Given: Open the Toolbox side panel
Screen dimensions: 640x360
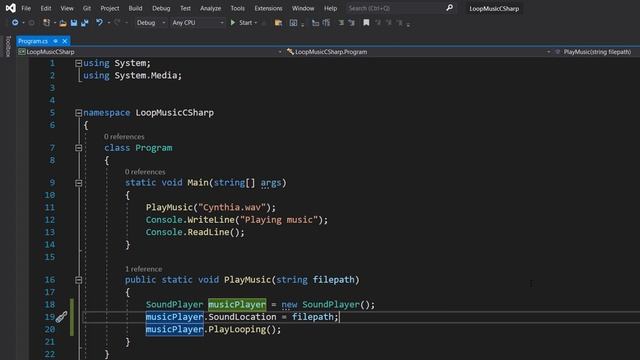Looking at the screenshot, I should click(x=8, y=46).
